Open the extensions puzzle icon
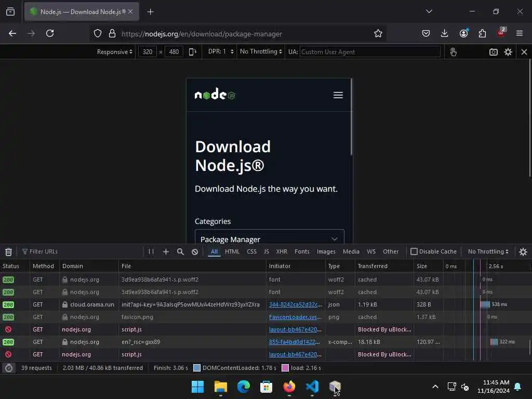The height and width of the screenshot is (399, 532). pos(482,33)
